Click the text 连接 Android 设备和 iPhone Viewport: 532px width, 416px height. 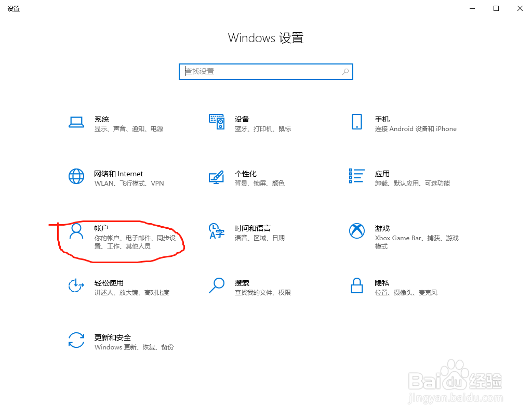[x=416, y=129]
